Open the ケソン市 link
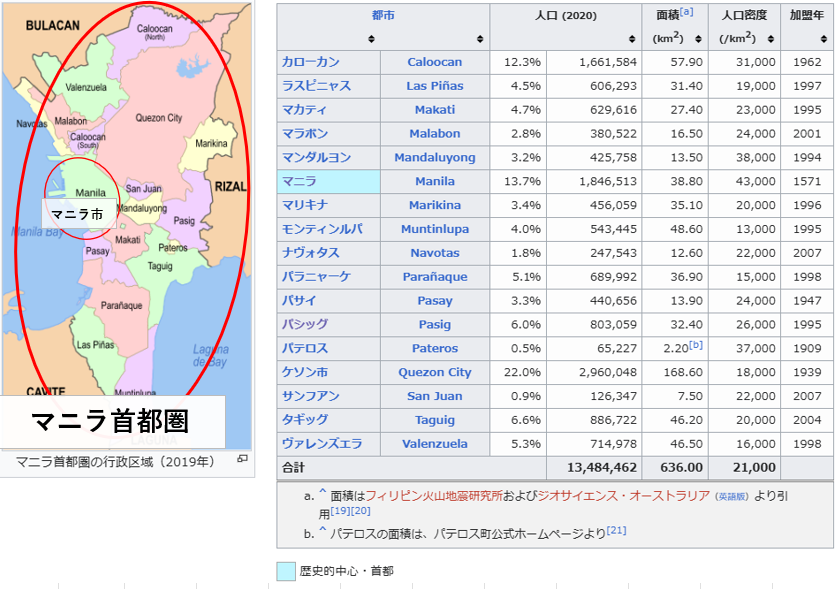This screenshot has width=835, height=589. tap(305, 372)
